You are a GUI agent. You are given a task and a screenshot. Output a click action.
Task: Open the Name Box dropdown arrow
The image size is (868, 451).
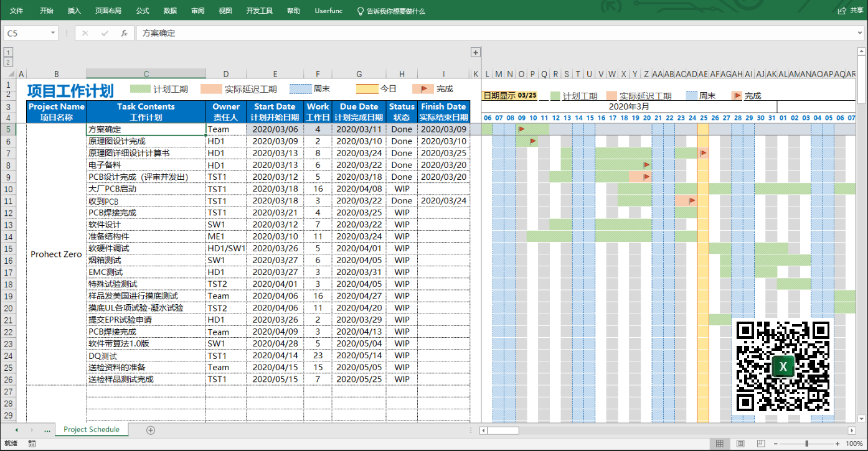coord(52,33)
